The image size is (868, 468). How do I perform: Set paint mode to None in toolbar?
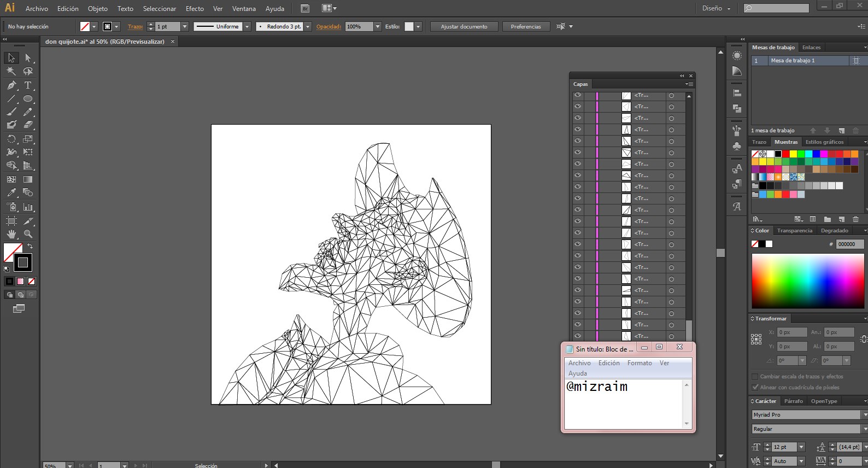(31, 281)
